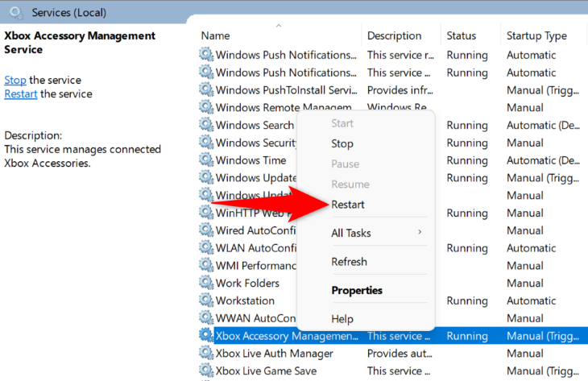Click gear icon beside Workstation
This screenshot has height=381, width=588.
(206, 300)
